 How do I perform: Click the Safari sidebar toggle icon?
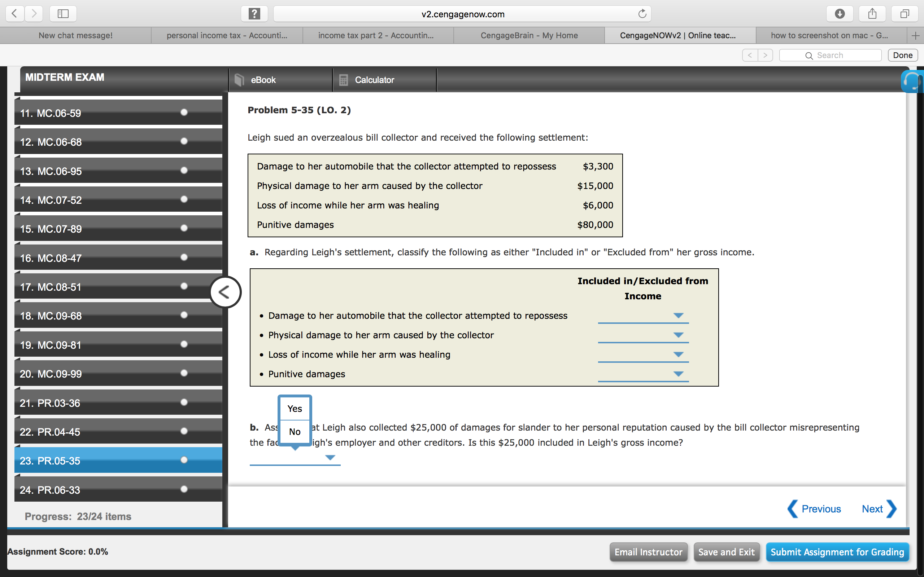pyautogui.click(x=63, y=14)
